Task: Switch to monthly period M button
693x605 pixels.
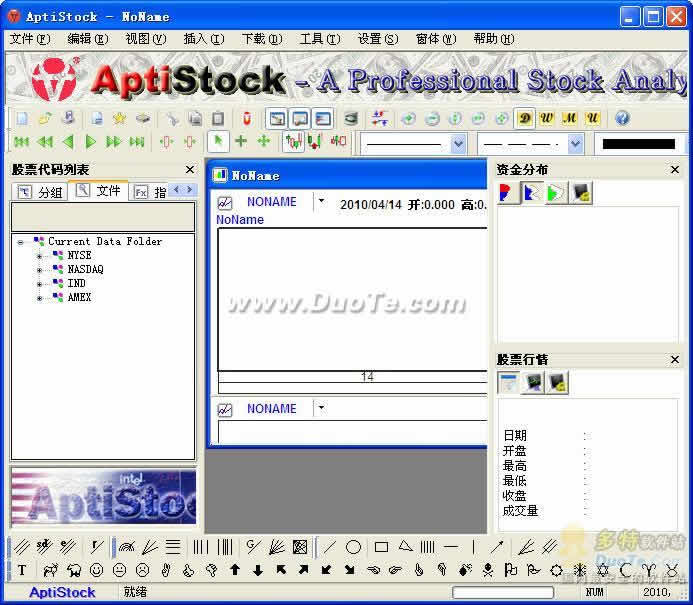Action: point(570,118)
